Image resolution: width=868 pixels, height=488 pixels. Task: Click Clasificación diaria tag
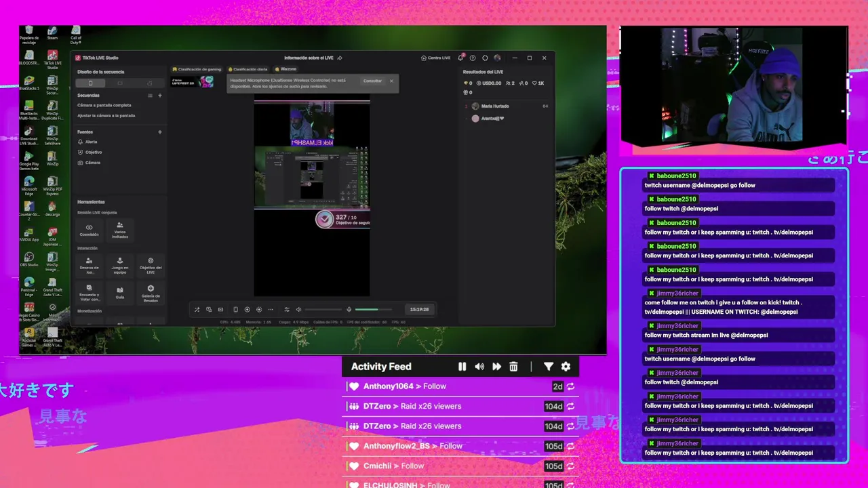248,69
